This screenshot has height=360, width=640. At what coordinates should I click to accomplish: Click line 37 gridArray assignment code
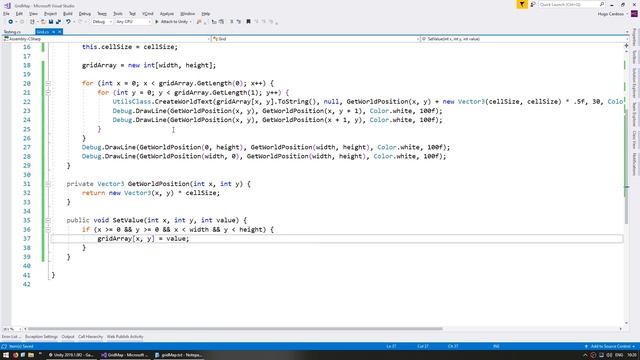143,239
